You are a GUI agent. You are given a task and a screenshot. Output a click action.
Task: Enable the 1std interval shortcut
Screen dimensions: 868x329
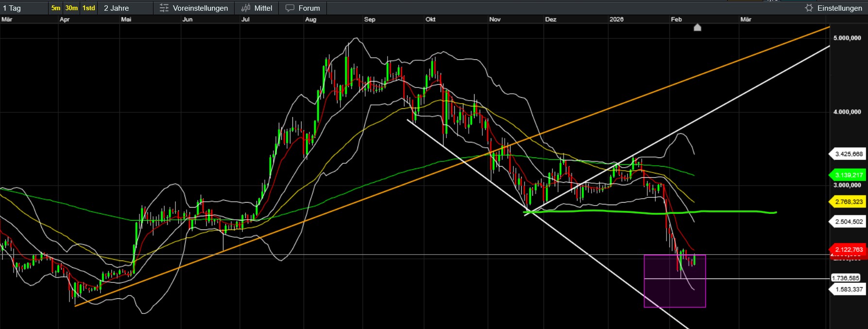pos(89,8)
